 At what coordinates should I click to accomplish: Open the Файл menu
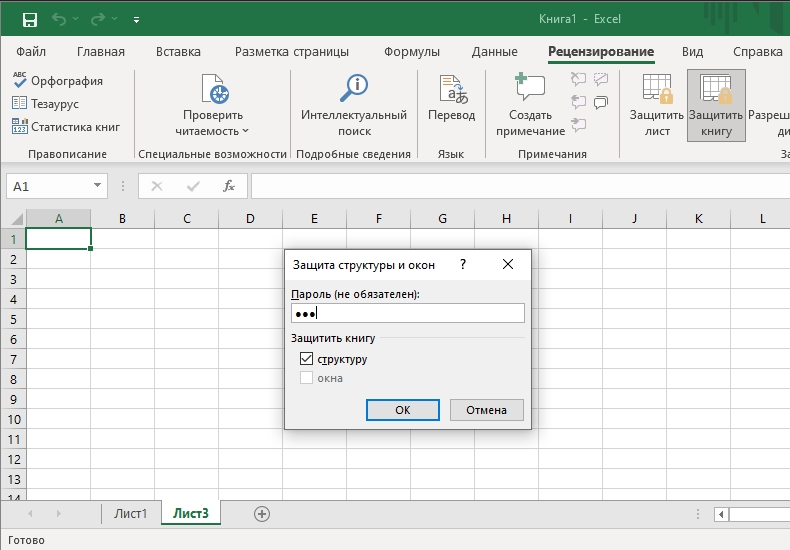click(x=31, y=51)
